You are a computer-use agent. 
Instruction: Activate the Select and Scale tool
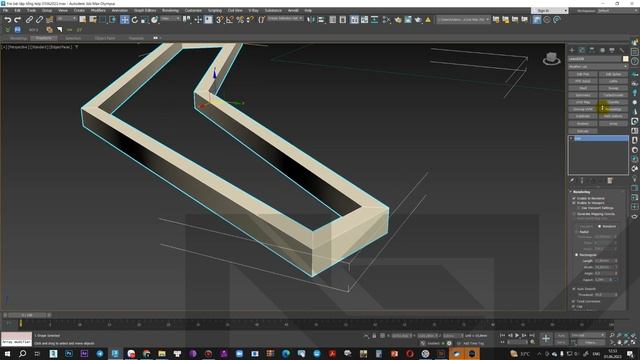coord(144,20)
